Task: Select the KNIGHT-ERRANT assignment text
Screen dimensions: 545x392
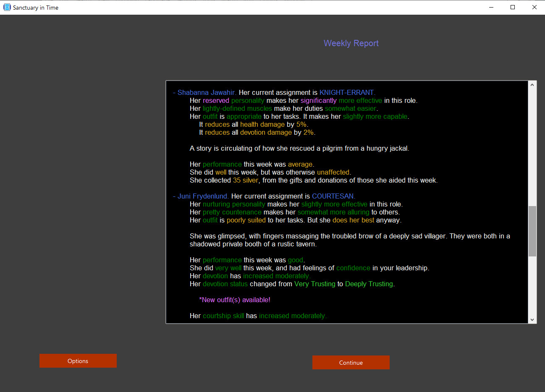Action: tap(346, 92)
